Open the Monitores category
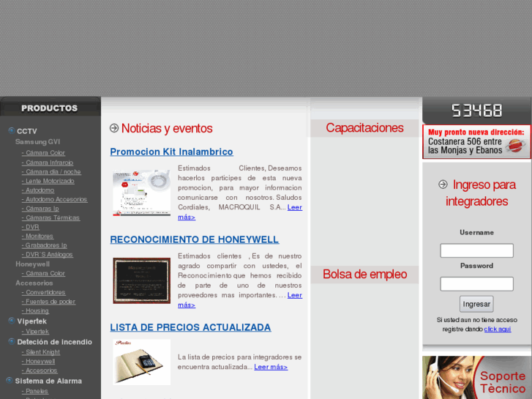The height and width of the screenshot is (399, 532). point(37,236)
